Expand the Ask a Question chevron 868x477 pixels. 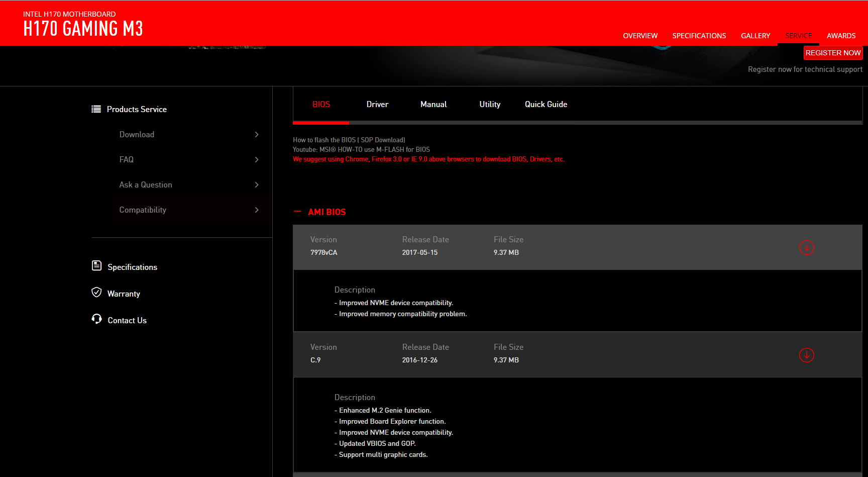point(257,184)
